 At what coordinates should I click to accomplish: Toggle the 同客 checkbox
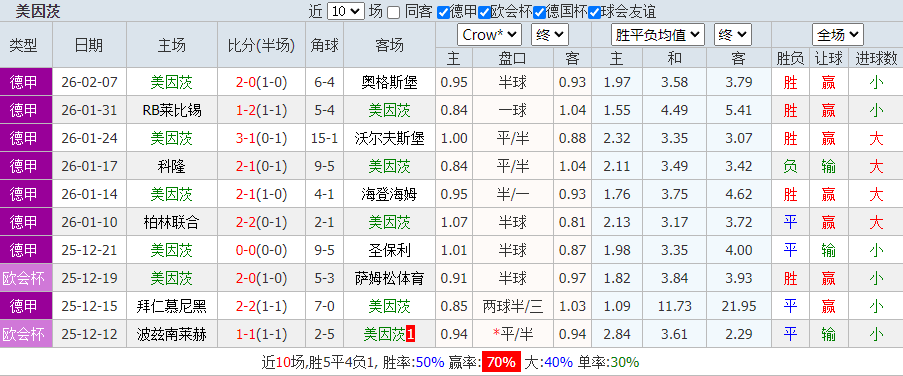coord(393,12)
